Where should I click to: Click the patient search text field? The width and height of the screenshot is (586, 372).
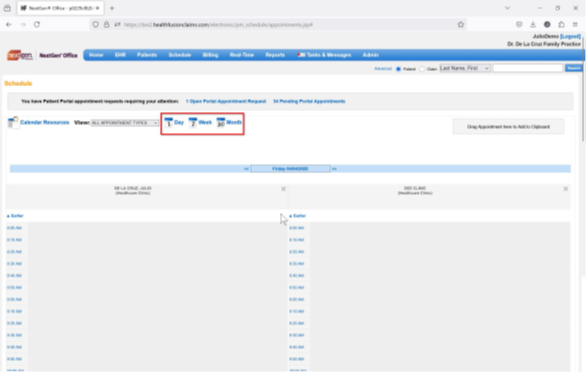tap(528, 68)
